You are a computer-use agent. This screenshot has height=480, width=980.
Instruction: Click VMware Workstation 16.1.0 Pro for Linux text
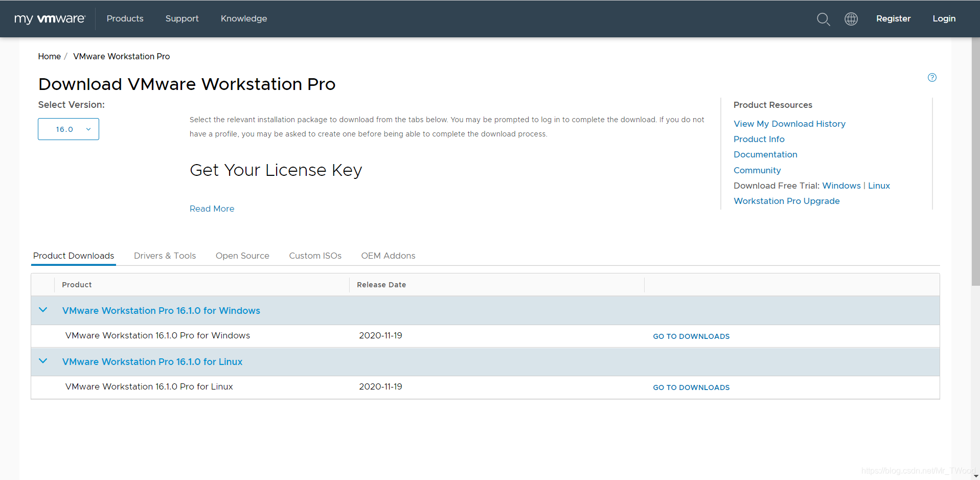click(149, 386)
